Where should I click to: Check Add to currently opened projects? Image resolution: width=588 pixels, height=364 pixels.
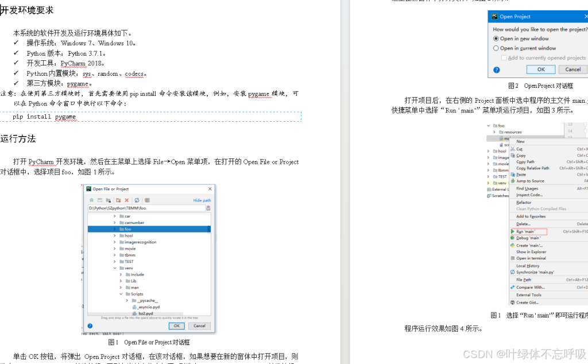pos(504,58)
